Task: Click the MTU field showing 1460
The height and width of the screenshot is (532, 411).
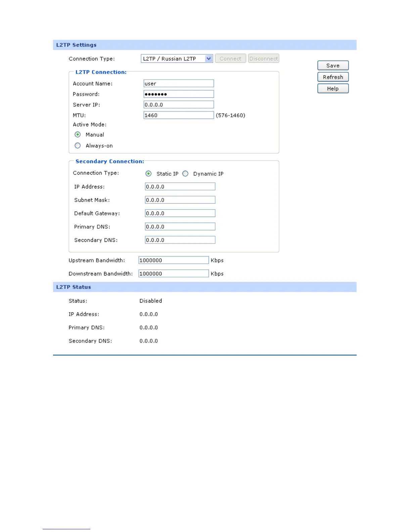Action: coord(179,115)
